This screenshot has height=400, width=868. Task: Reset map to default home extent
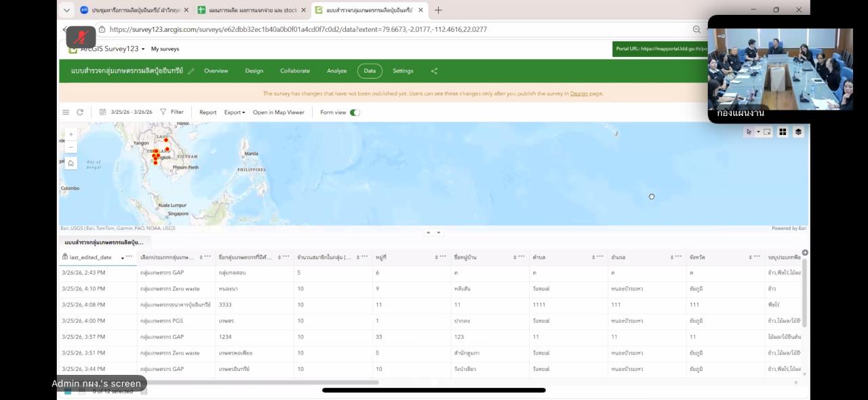[x=71, y=163]
